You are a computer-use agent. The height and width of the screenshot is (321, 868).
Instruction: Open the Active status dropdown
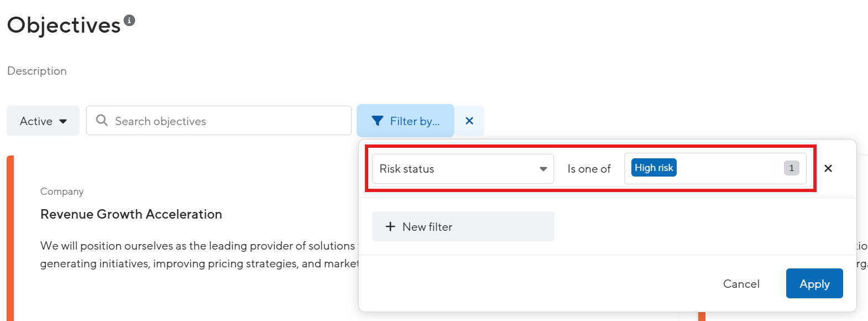click(43, 121)
